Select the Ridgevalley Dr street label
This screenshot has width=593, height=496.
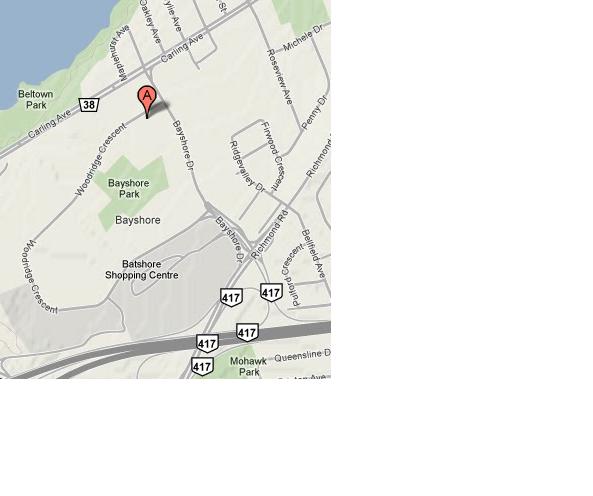(247, 166)
